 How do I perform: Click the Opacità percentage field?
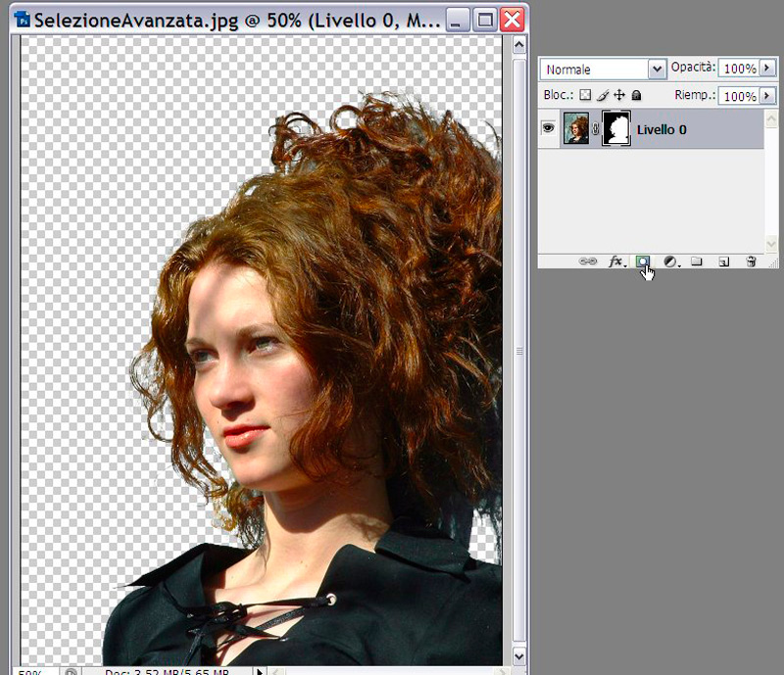(737, 69)
